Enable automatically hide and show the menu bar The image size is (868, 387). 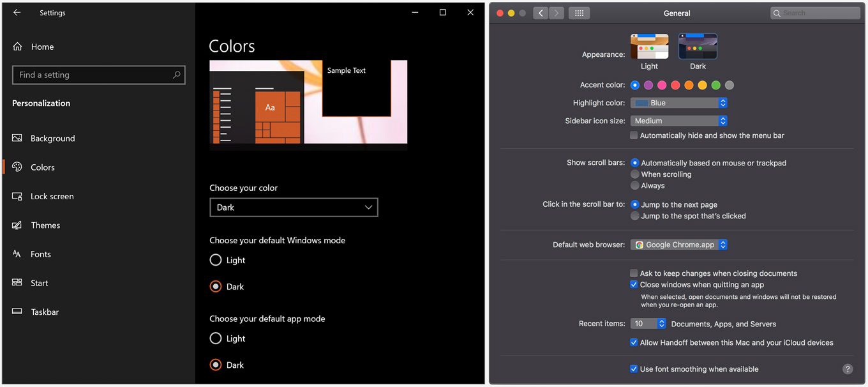click(x=634, y=135)
